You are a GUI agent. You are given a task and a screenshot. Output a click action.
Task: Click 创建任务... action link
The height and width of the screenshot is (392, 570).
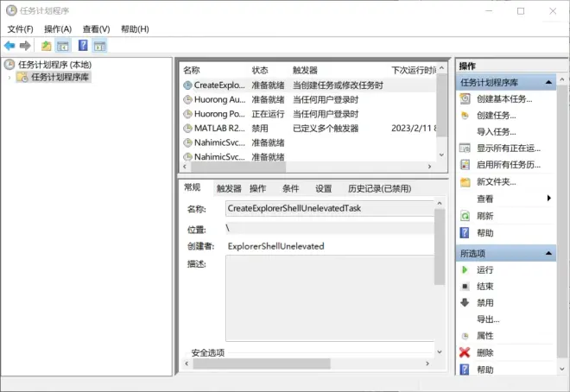coord(497,116)
